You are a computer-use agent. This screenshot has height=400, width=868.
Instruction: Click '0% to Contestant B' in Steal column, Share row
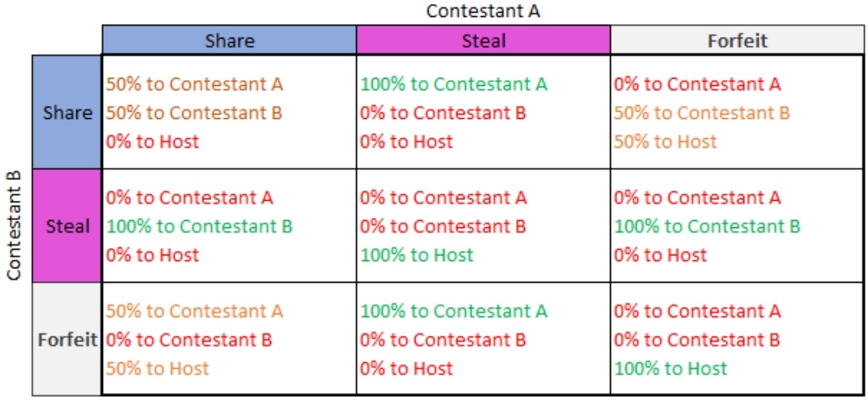pos(443,113)
